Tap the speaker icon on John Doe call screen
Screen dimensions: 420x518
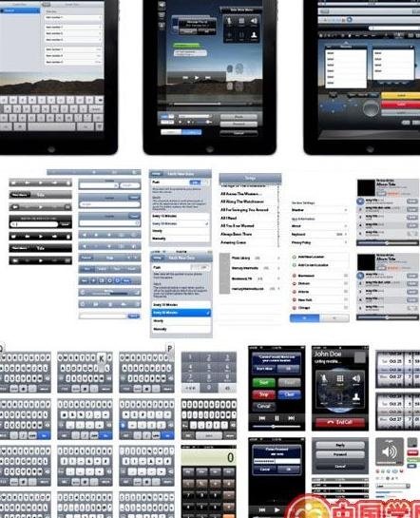click(356, 378)
